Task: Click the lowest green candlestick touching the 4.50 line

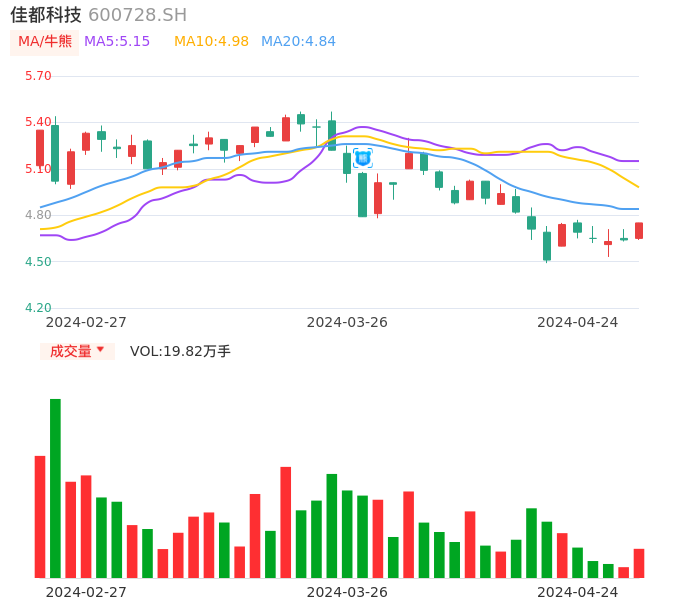Action: [x=547, y=246]
